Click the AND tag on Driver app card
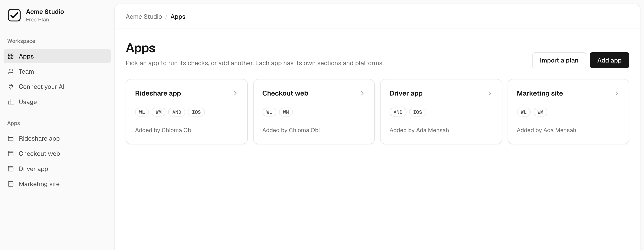Screen dimensions: 644x250 pos(398,112)
